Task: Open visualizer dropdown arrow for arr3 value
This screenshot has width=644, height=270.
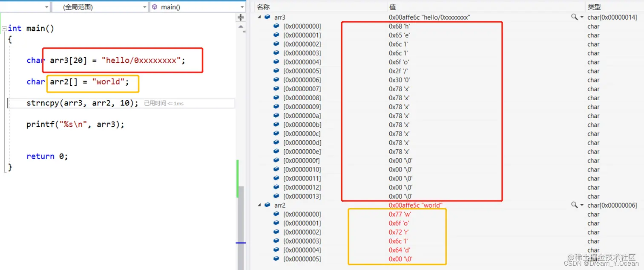Action: tap(582, 17)
